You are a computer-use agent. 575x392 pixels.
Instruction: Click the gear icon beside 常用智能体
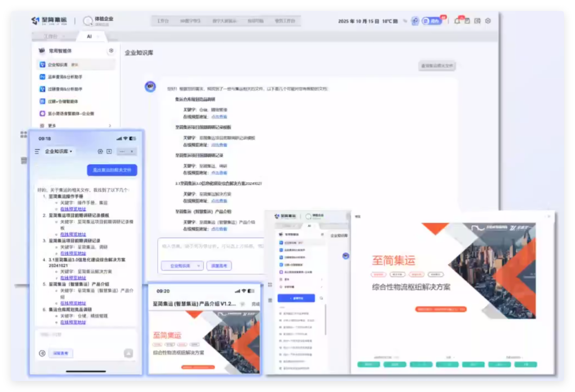(x=111, y=51)
